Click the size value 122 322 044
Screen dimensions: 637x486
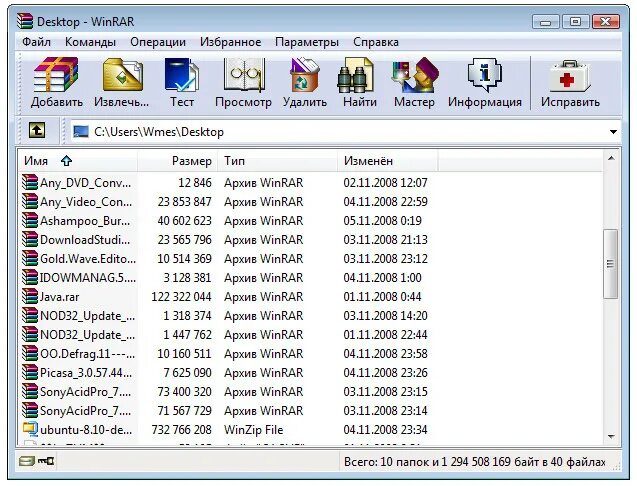(x=182, y=297)
